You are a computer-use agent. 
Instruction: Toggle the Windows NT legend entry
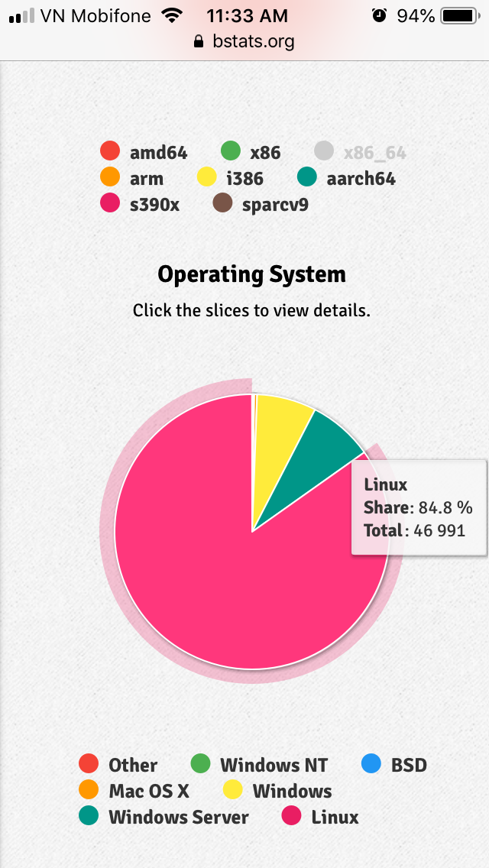[x=259, y=764]
